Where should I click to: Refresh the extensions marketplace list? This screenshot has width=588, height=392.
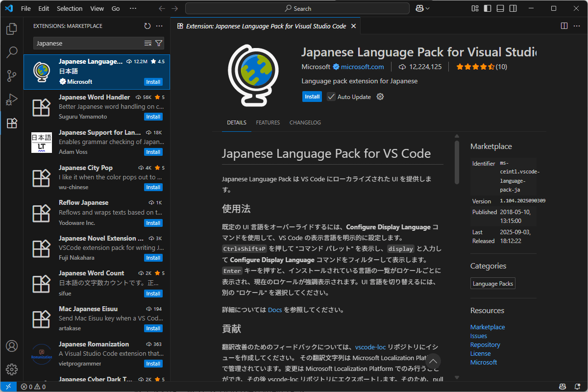(x=147, y=26)
